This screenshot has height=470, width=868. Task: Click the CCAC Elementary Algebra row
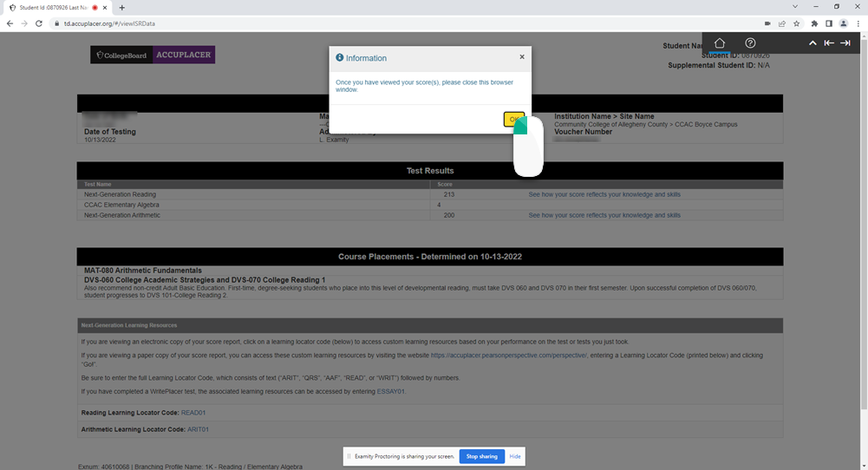(429, 205)
